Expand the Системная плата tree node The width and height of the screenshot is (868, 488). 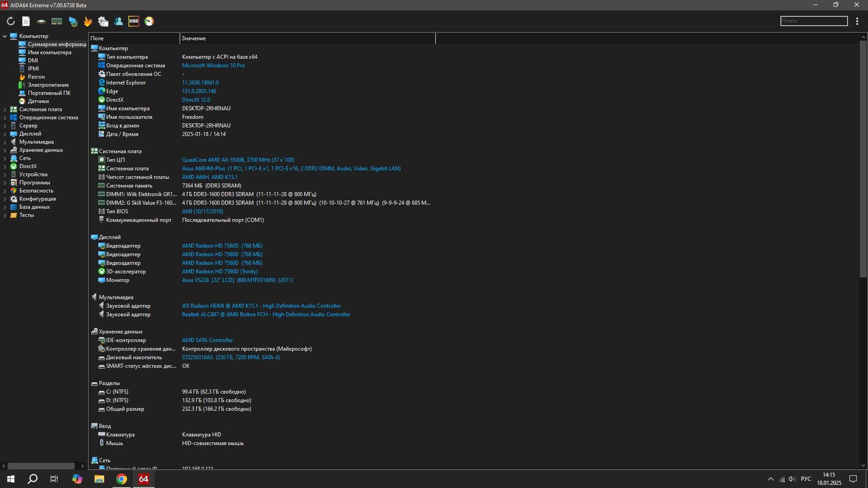click(x=5, y=109)
